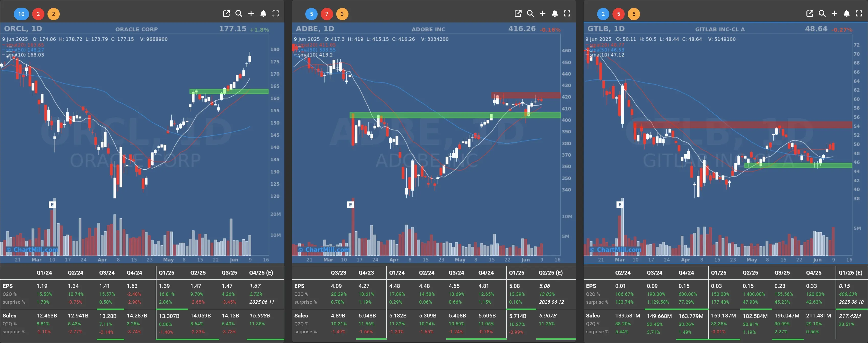Click ORCL earnings date 2025-06-11

pos(262,302)
